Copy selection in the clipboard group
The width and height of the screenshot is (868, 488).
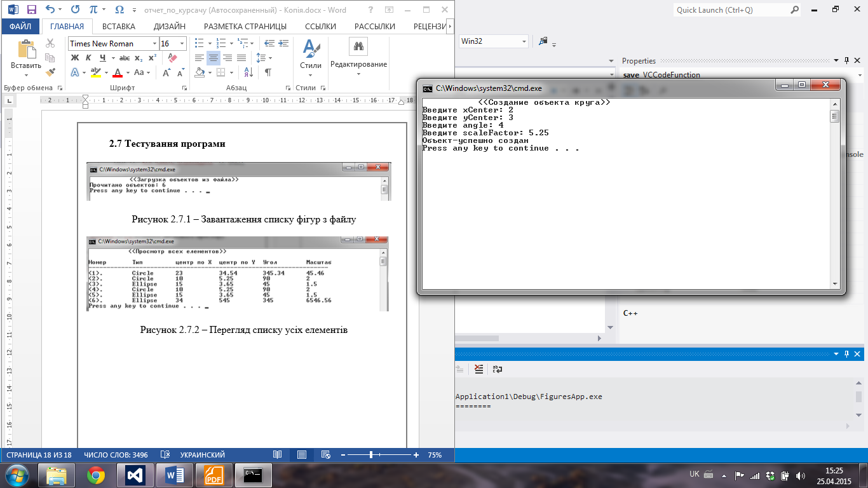coord(51,58)
